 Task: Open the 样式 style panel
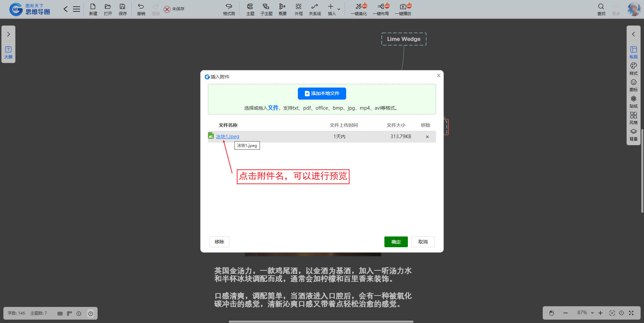633,69
